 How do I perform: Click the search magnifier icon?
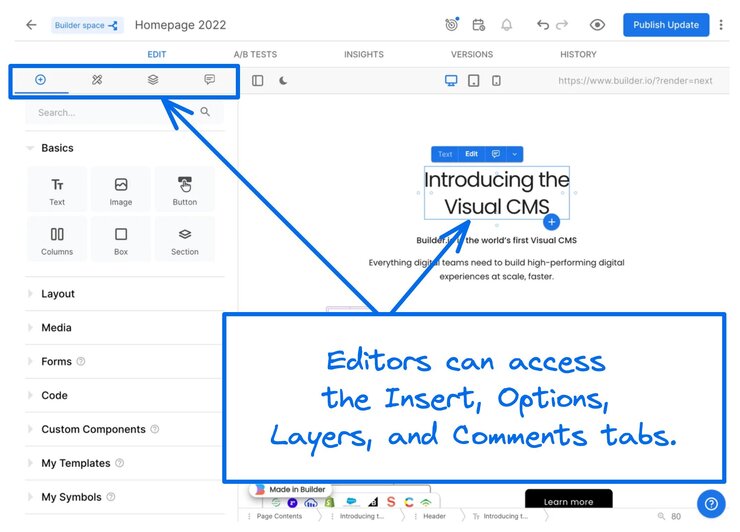[x=205, y=112]
